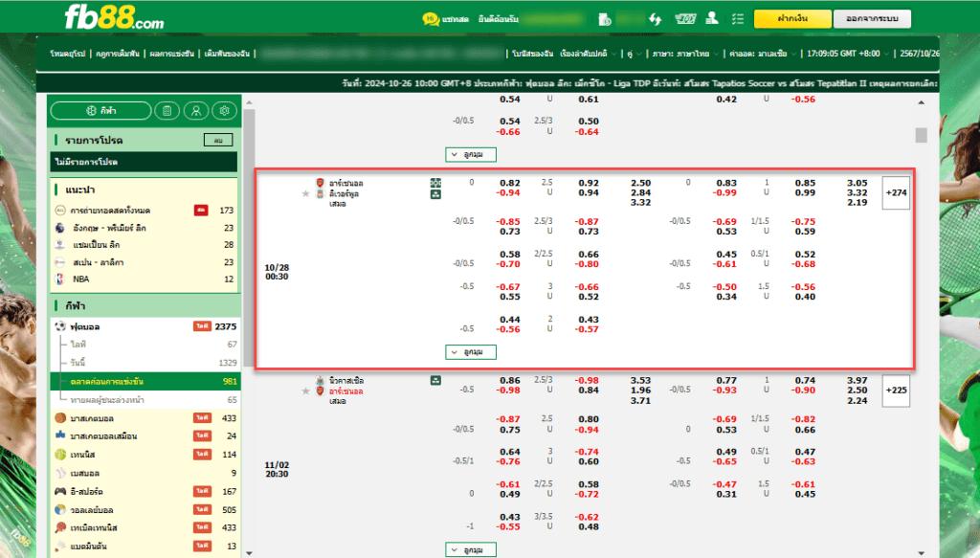Expand ลูกมุม under Newcastle vs Arsenal
Viewport: 980px width, 558px height.
pyautogui.click(x=471, y=550)
